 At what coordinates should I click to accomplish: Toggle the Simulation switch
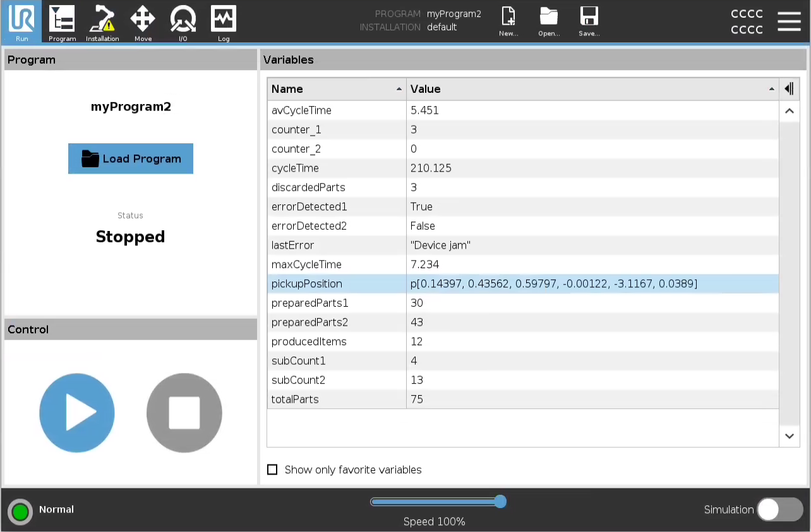pyautogui.click(x=779, y=509)
